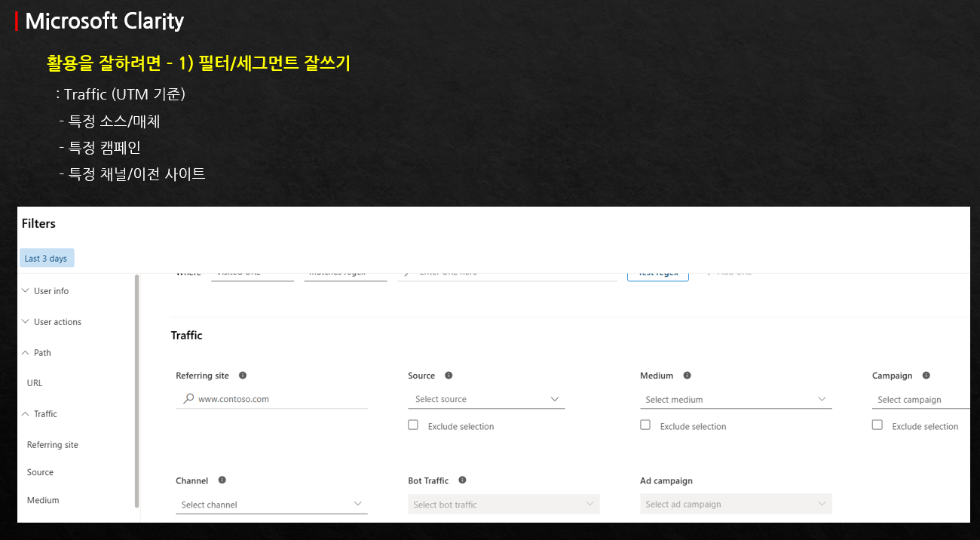This screenshot has height=540, width=980.
Task: Click the Bot Traffic info tooltip icon
Action: pos(461,480)
